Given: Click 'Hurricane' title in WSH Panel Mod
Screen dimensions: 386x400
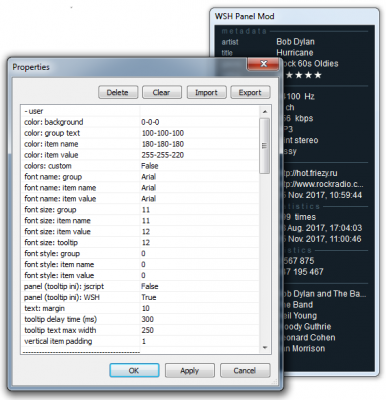Looking at the screenshot, I should click(x=295, y=53).
